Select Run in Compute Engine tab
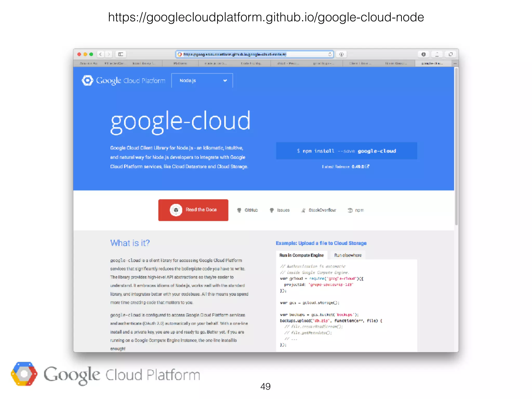Image resolution: width=532 pixels, height=399 pixels. pyautogui.click(x=302, y=255)
